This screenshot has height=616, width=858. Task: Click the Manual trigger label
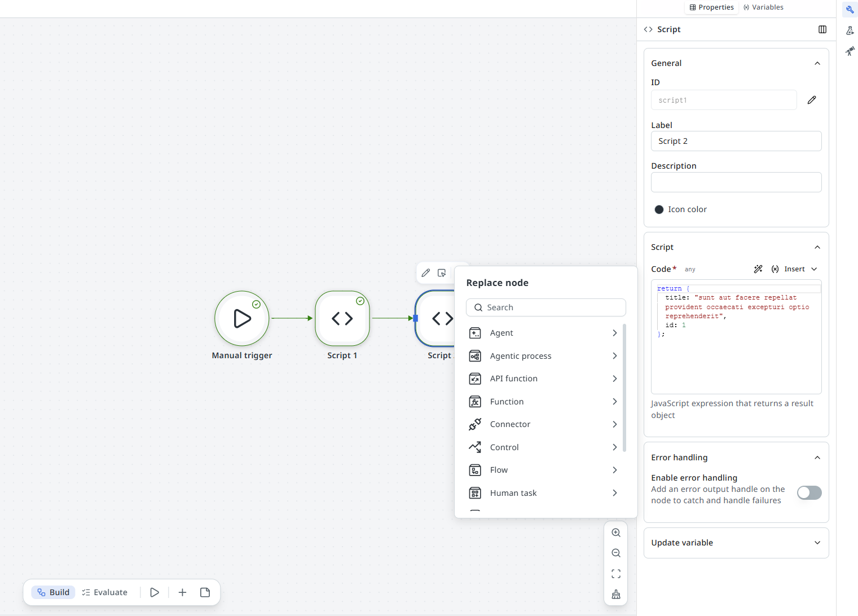click(x=242, y=355)
